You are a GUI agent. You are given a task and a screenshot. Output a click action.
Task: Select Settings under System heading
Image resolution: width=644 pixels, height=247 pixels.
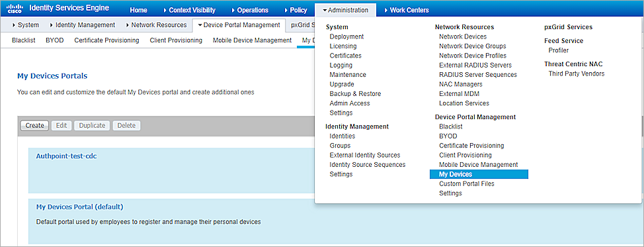pos(341,113)
